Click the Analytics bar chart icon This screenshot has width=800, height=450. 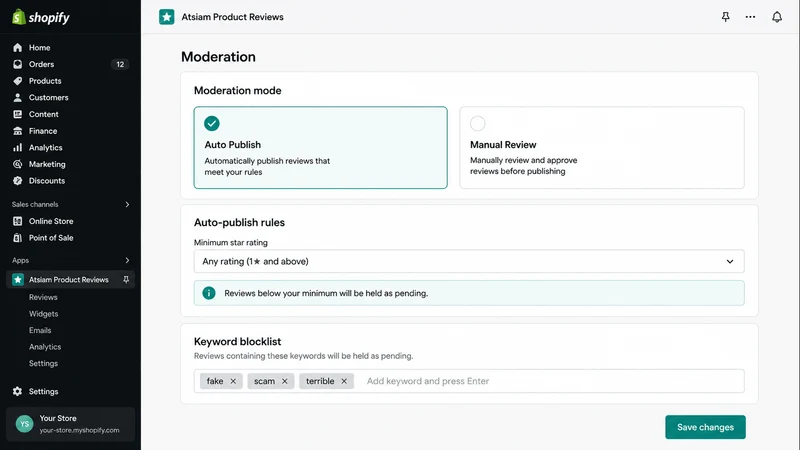tap(17, 147)
